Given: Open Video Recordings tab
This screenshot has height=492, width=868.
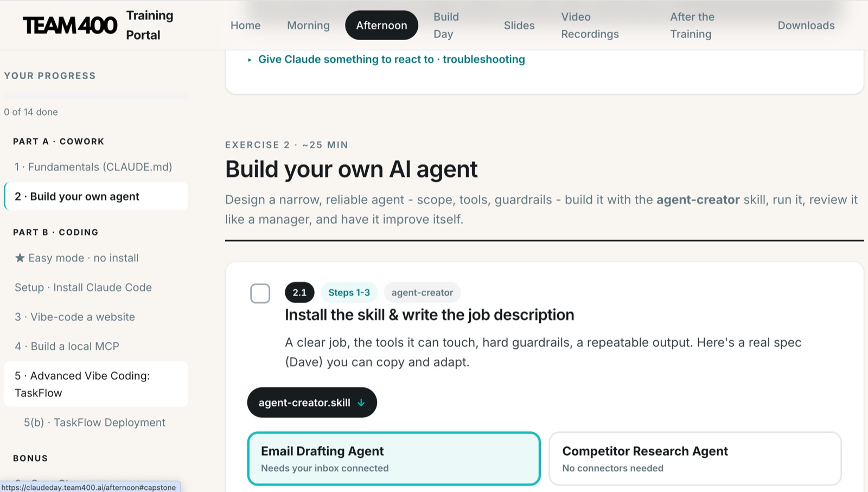Looking at the screenshot, I should click(x=590, y=25).
